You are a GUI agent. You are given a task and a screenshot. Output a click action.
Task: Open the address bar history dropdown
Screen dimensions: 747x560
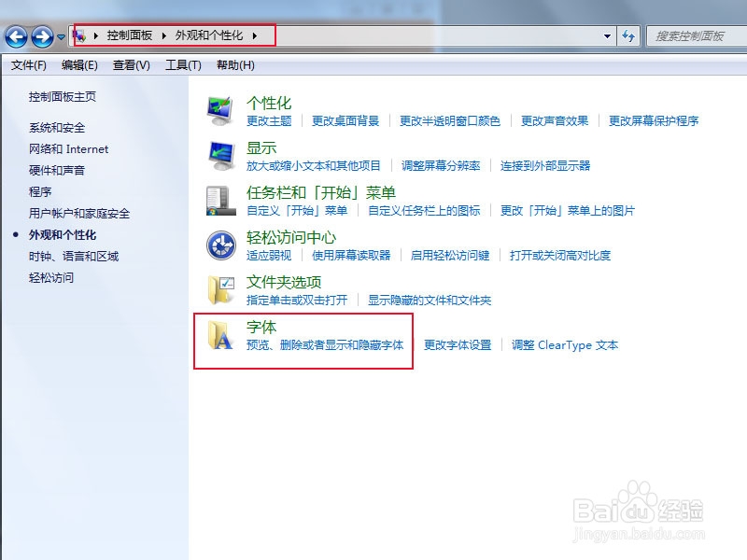(x=607, y=35)
